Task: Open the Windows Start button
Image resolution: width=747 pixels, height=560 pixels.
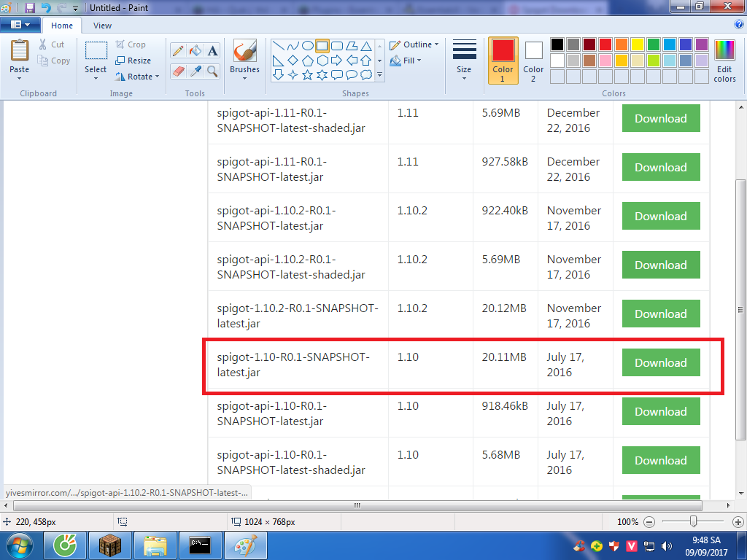Action: point(20,545)
